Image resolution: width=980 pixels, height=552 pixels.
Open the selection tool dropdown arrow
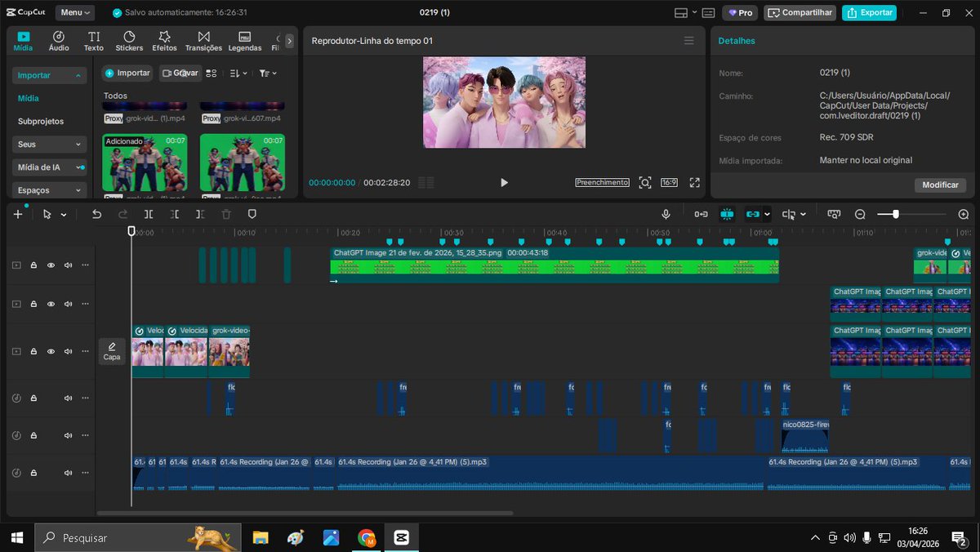(x=64, y=215)
